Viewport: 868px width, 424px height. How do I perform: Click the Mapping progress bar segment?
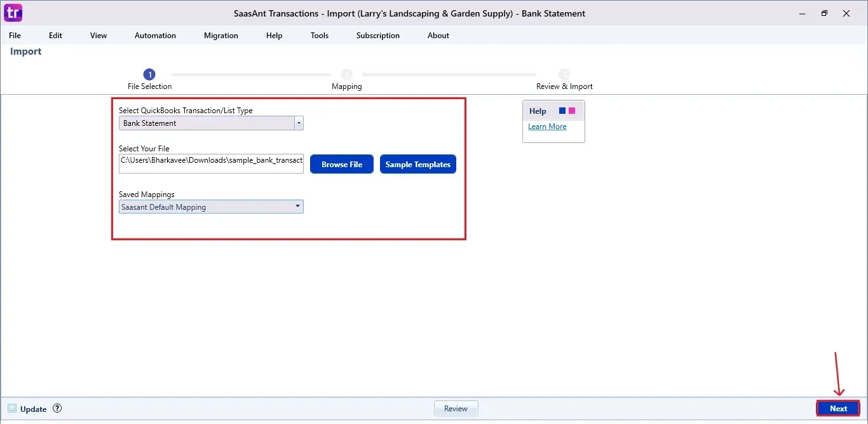pyautogui.click(x=251, y=74)
